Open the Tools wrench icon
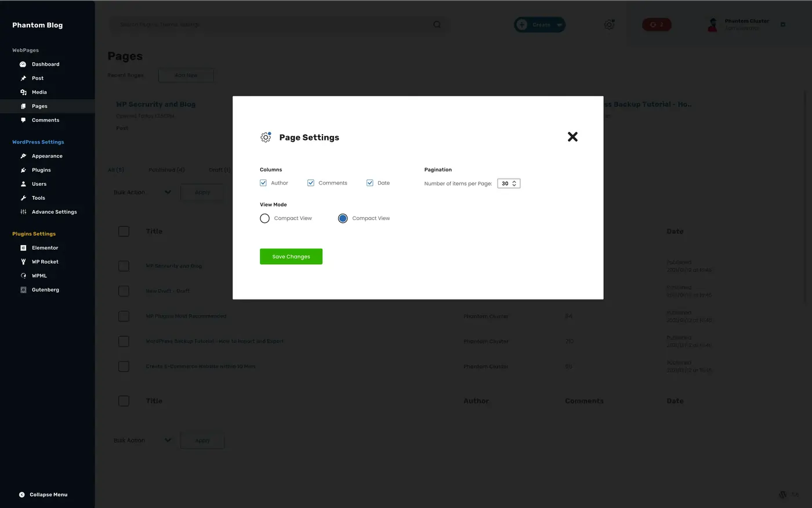This screenshot has width=812, height=508. (x=23, y=198)
